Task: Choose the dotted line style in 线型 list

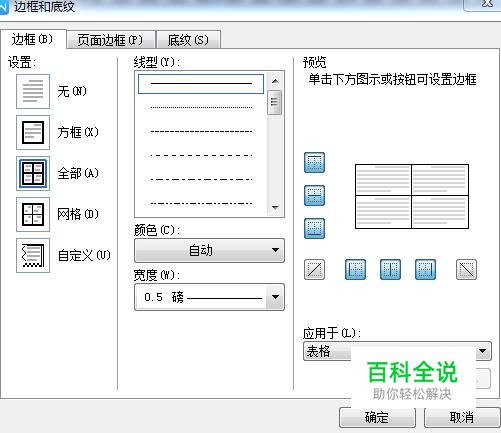Action: [x=201, y=108]
